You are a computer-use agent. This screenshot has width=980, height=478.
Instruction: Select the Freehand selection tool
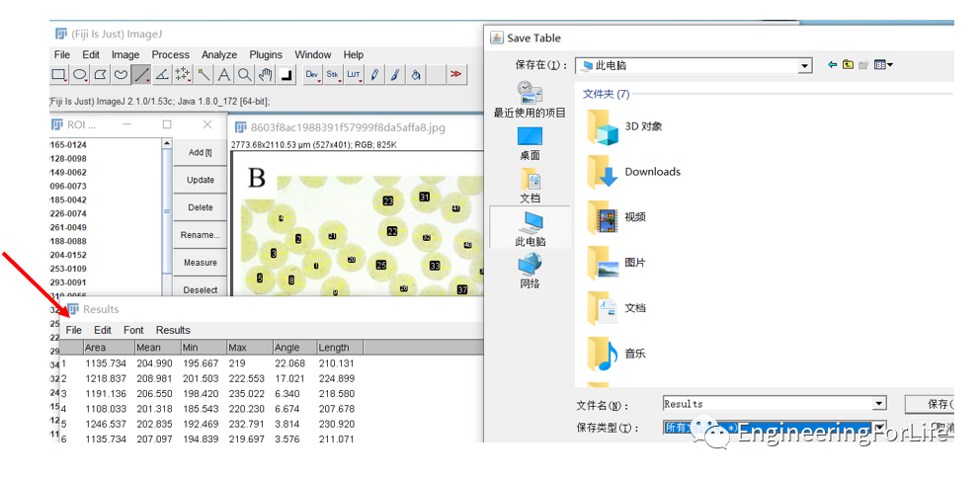(x=121, y=75)
